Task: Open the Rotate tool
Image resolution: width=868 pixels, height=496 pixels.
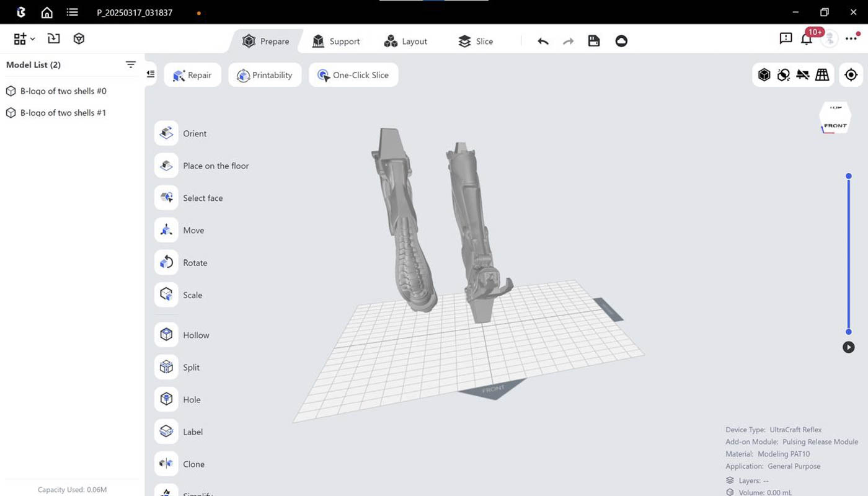Action: [166, 262]
